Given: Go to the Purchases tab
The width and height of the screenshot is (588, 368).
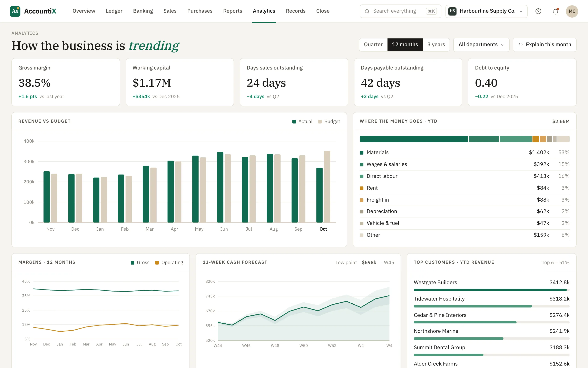Looking at the screenshot, I should [x=200, y=11].
